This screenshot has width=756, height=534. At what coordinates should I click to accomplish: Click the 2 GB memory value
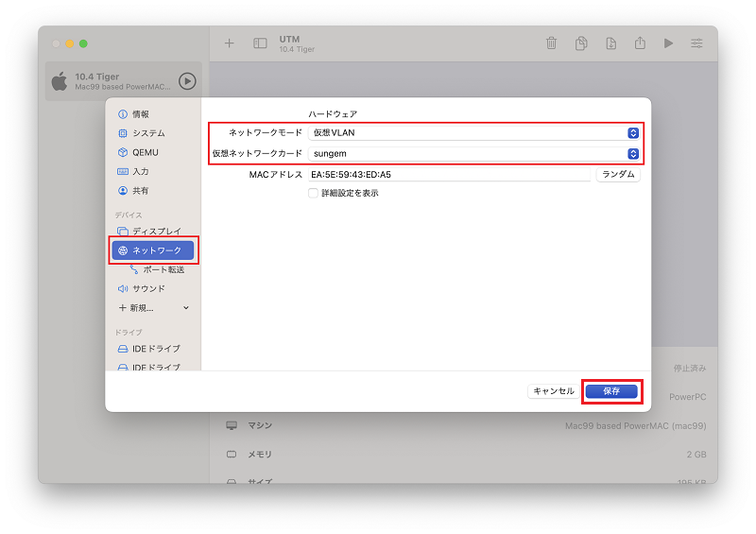click(696, 455)
